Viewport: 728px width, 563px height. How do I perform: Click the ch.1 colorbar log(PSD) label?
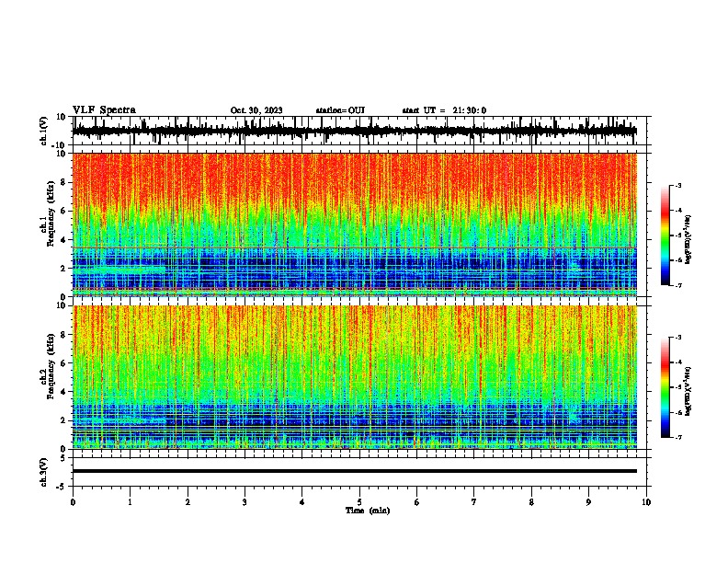coord(688,239)
